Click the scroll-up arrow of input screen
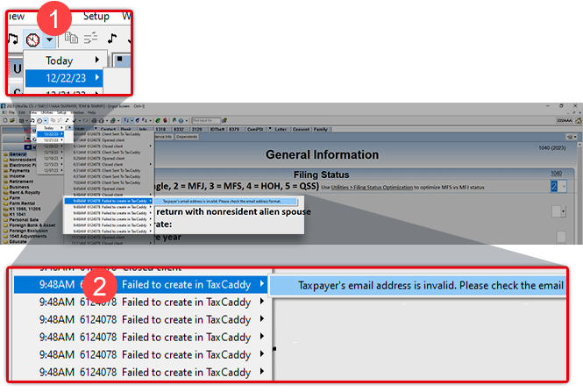 click(579, 144)
